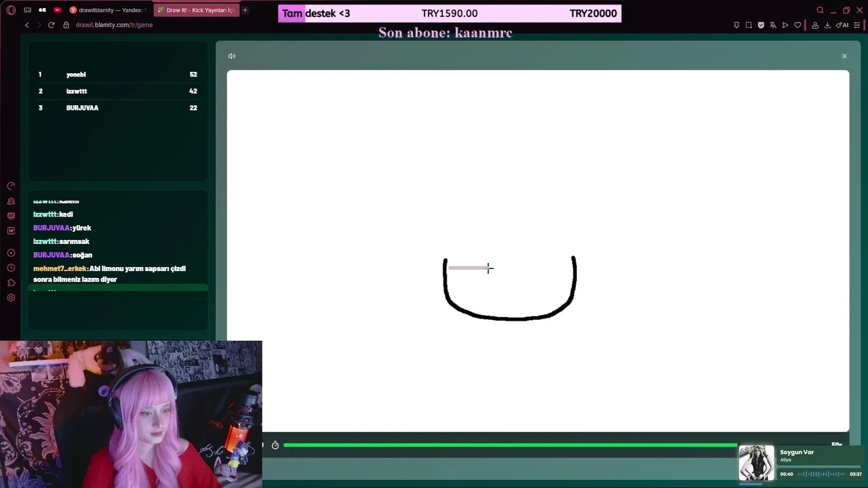Screen dimensions: 868x488
Task: Open Settings gear in sidebar
Action: click(11, 298)
